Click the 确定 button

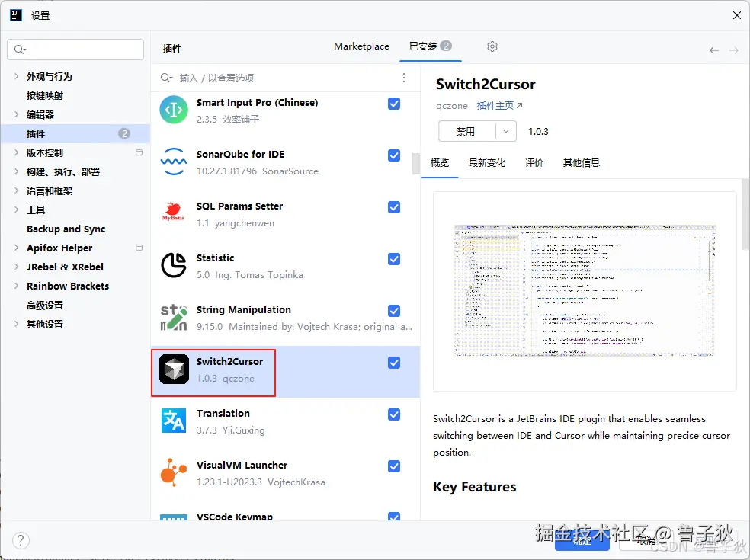(x=582, y=541)
